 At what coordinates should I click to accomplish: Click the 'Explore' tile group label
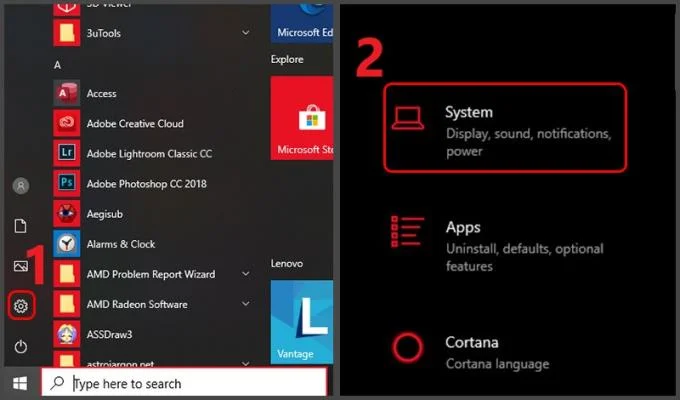[287, 59]
